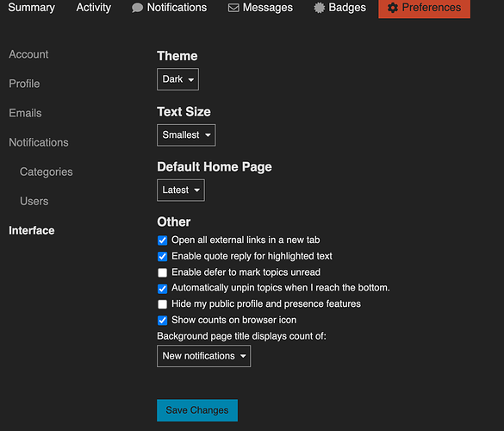Expand the Text Size Smallest dropdown

pos(186,135)
